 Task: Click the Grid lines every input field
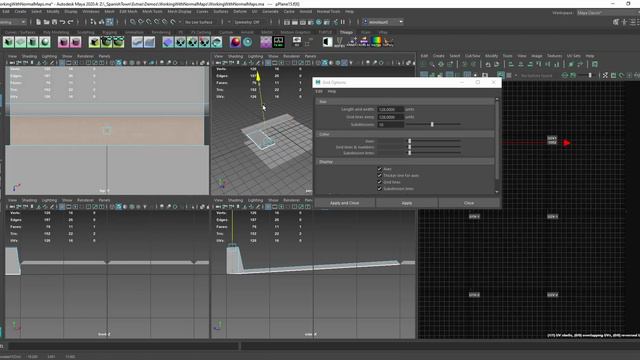click(x=390, y=117)
